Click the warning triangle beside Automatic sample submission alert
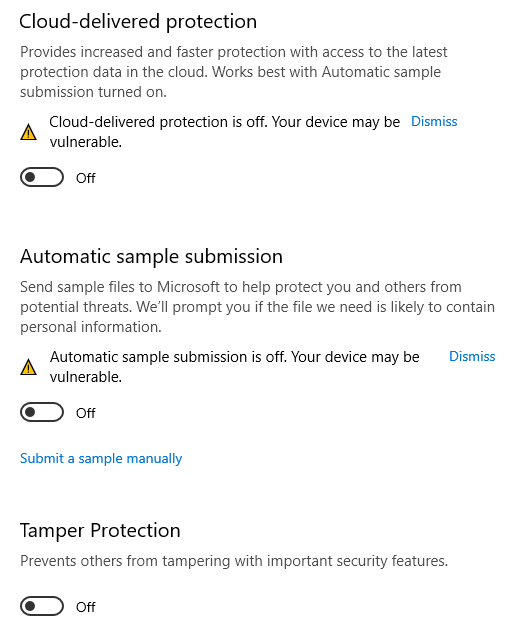This screenshot has width=511, height=631. pos(29,367)
